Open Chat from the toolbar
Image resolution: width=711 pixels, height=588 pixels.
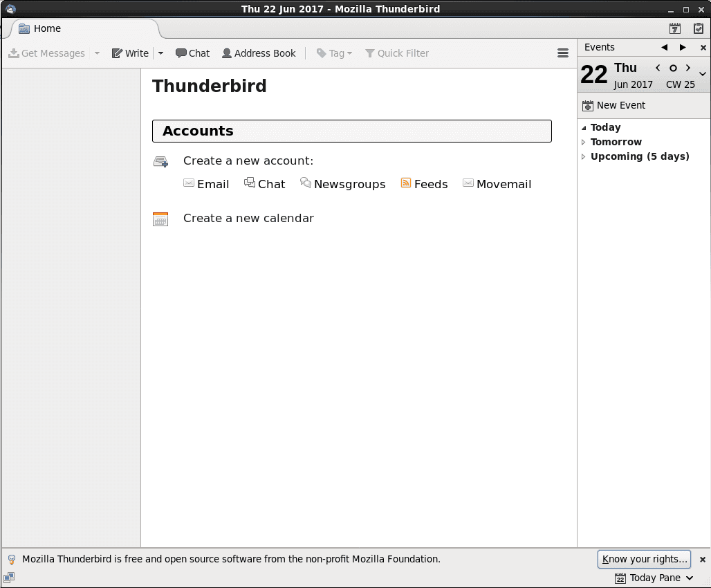(x=193, y=53)
